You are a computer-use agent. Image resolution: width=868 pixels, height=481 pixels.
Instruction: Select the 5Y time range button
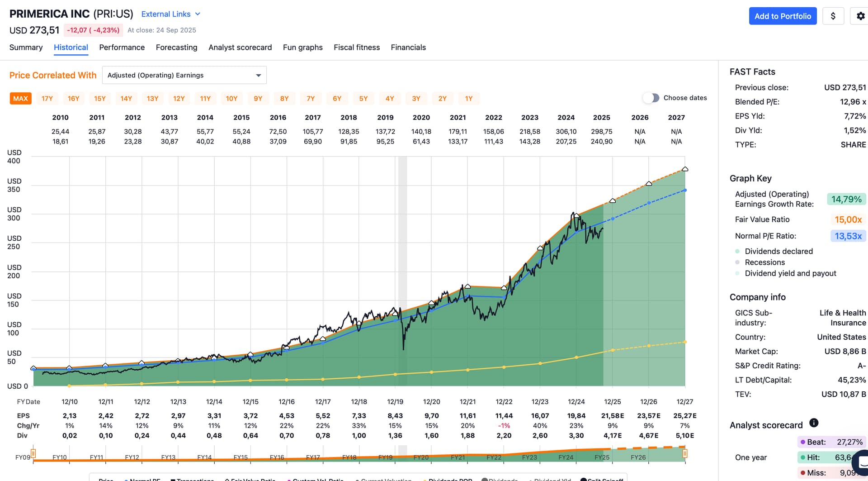coord(363,99)
